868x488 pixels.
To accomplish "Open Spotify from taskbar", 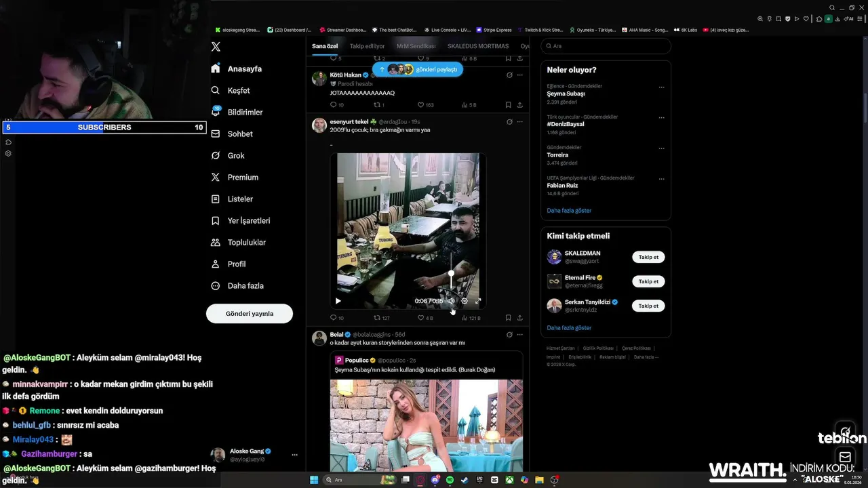I will (x=450, y=480).
